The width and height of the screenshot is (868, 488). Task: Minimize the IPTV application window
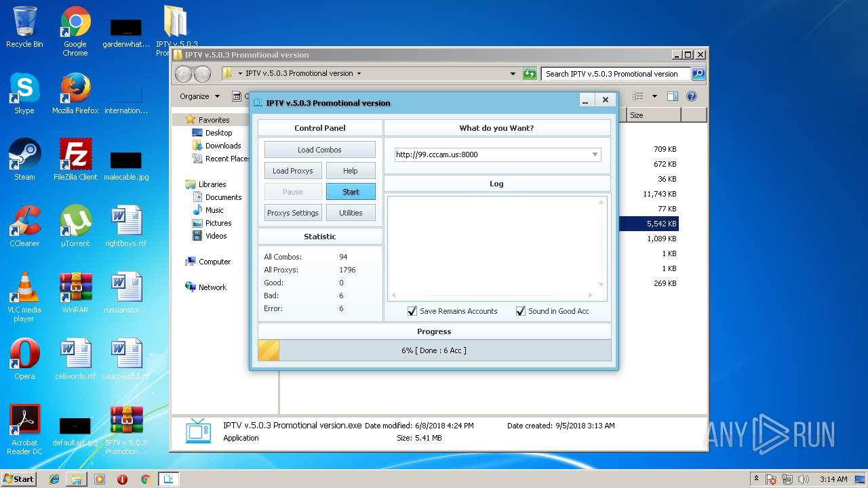[x=587, y=100]
